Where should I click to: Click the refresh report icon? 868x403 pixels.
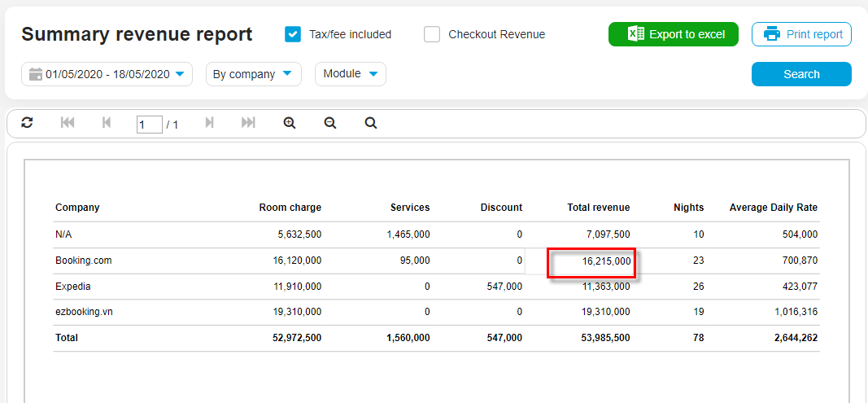pos(28,123)
